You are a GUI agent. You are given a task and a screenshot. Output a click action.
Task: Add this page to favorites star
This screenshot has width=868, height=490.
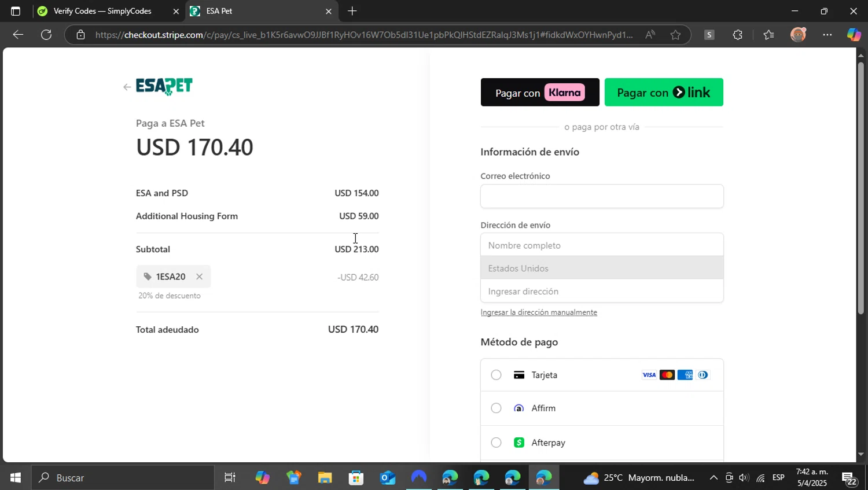click(675, 35)
